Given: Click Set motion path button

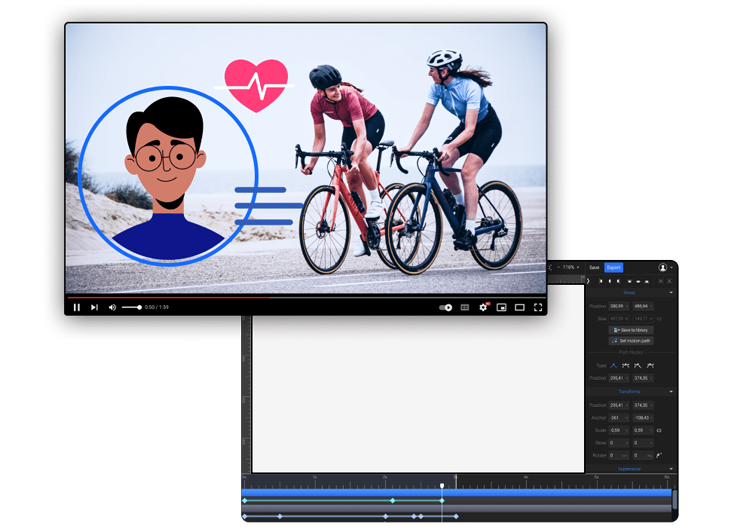Looking at the screenshot, I should (x=631, y=341).
